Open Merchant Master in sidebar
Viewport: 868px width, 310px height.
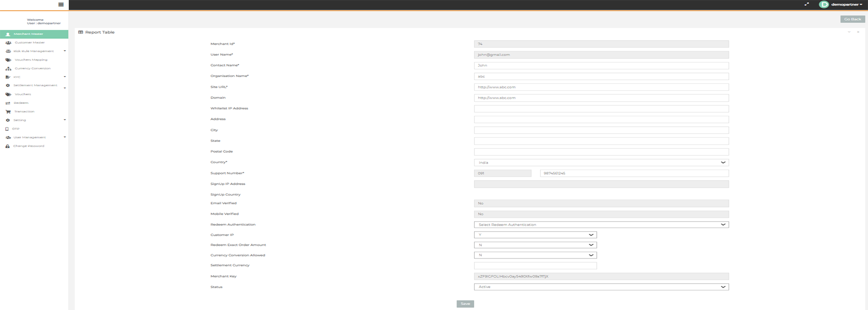[x=28, y=34]
